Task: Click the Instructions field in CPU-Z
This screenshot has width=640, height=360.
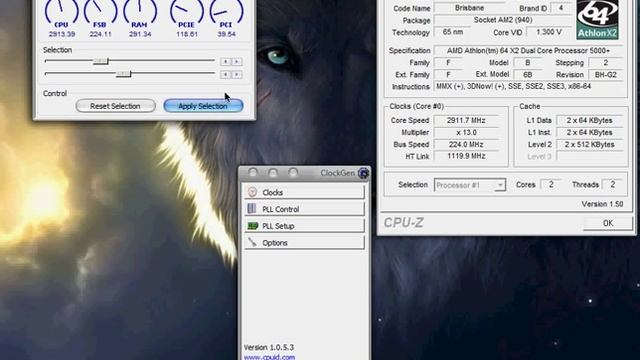Action: tap(529, 87)
